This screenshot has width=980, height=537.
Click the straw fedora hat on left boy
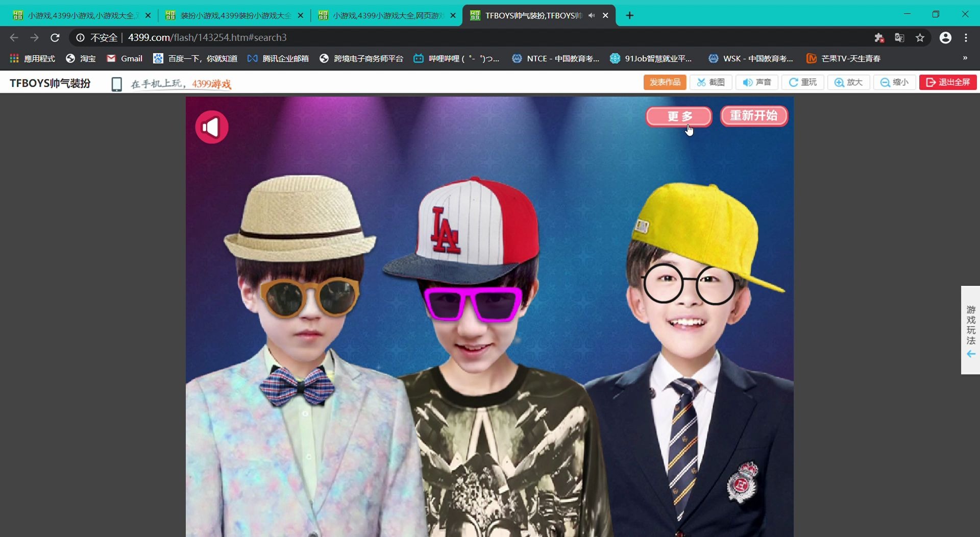[300, 219]
